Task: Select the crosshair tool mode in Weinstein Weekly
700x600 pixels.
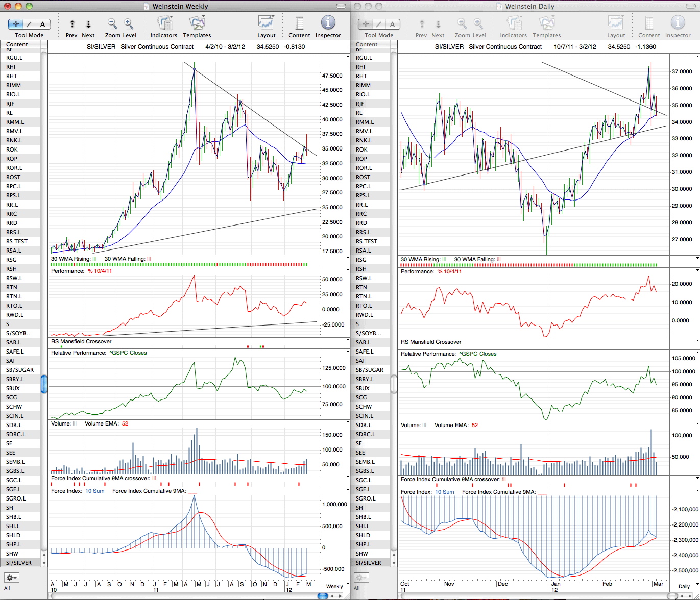Action: pos(16,24)
